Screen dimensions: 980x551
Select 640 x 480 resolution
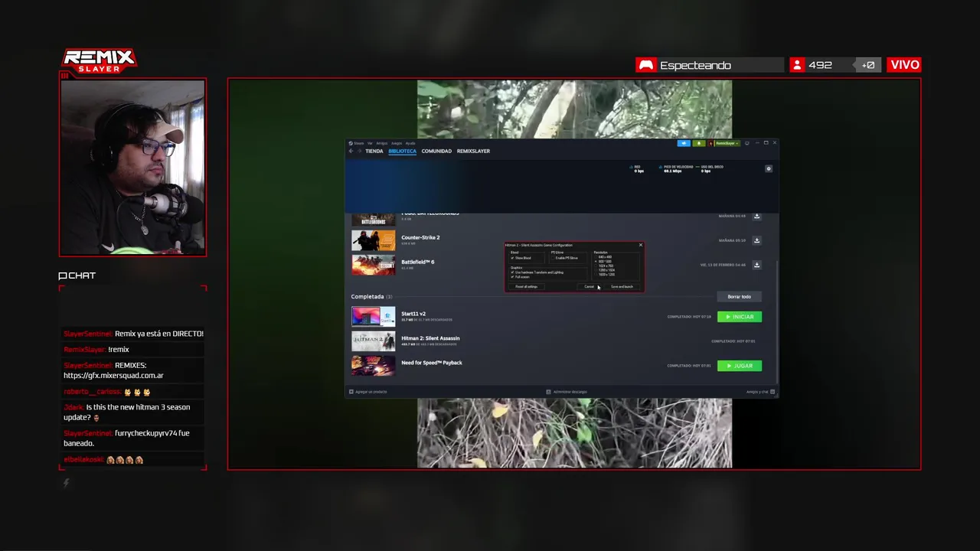[x=605, y=257]
